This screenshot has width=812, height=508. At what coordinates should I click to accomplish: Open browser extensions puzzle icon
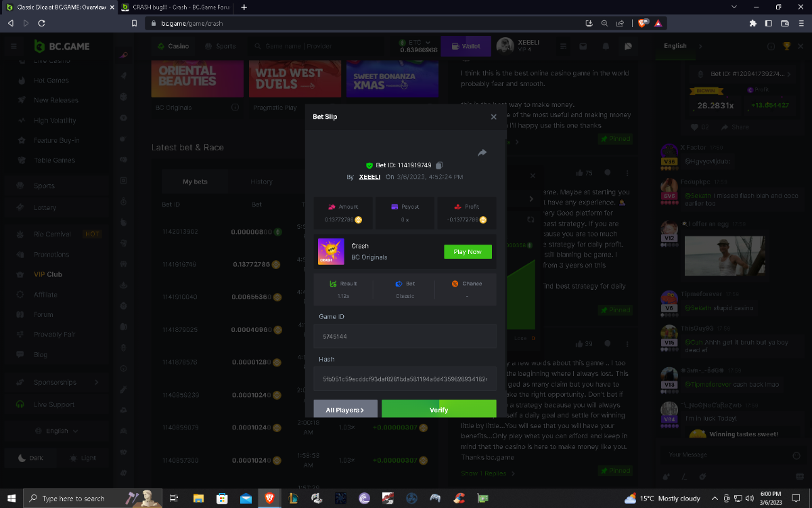click(752, 23)
